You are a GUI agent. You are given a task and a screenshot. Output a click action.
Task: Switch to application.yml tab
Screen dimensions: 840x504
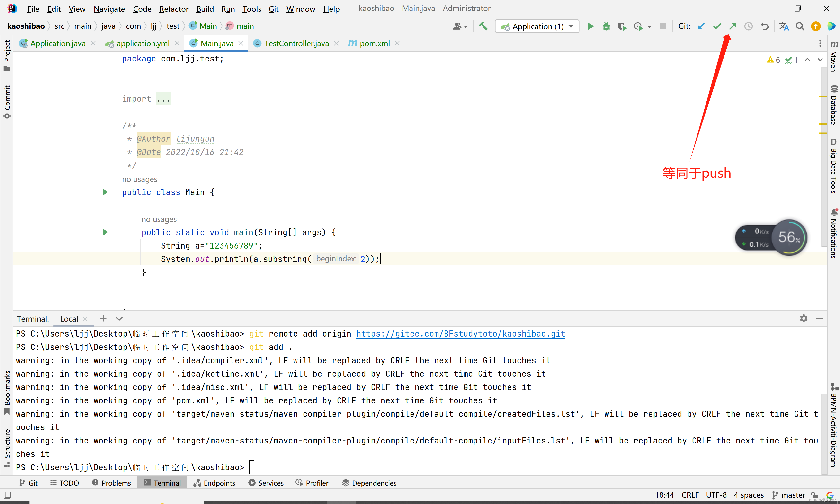click(x=143, y=43)
